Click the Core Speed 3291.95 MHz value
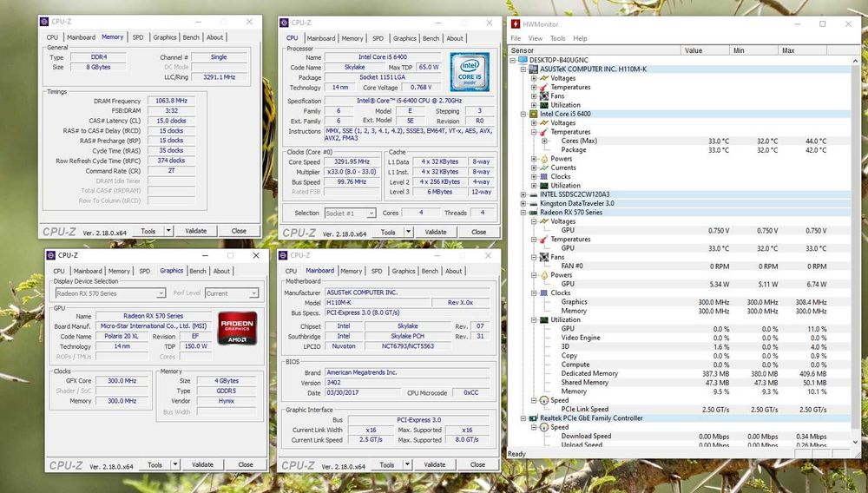Image resolution: width=868 pixels, height=493 pixels. click(x=352, y=161)
